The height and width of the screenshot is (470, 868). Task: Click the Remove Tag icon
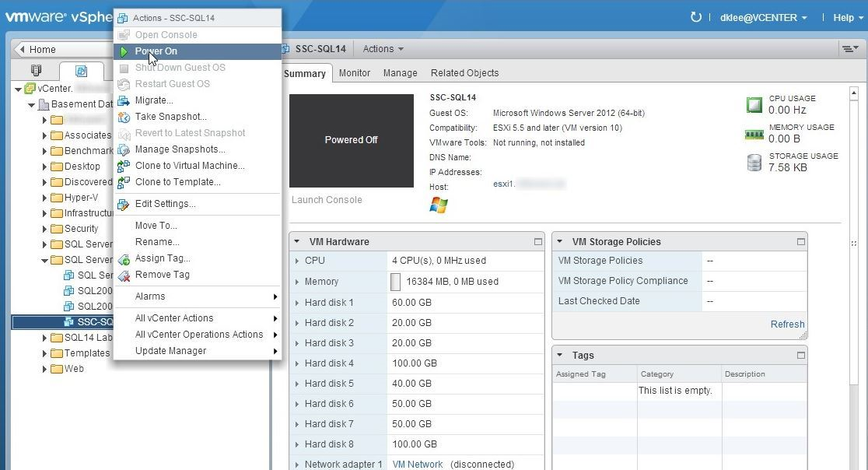[124, 275]
